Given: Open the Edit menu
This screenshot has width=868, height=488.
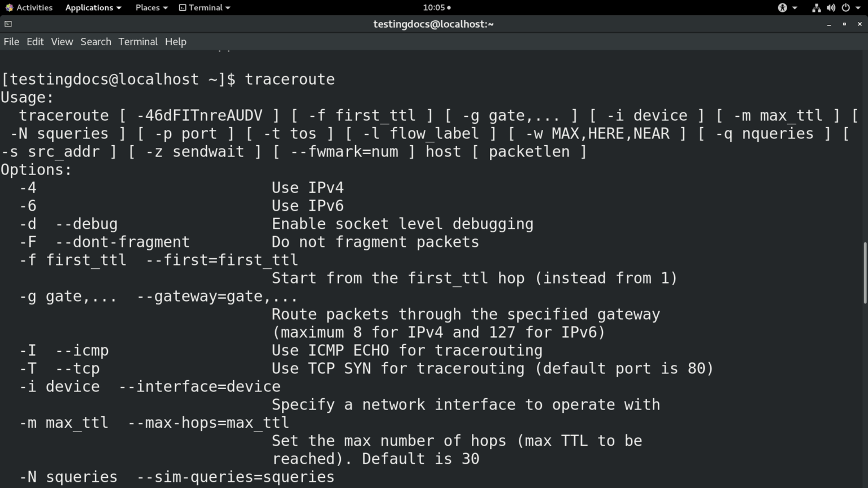Looking at the screenshot, I should 35,42.
